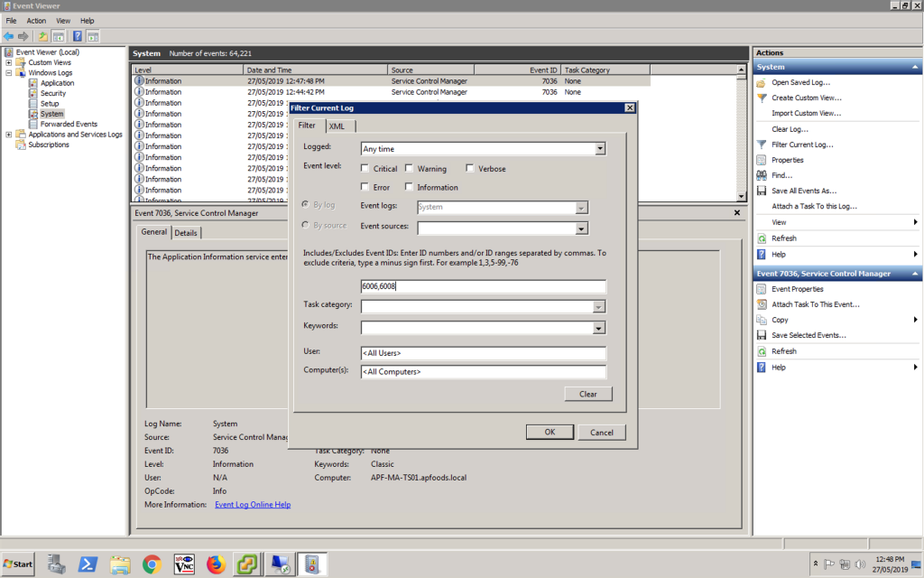Image resolution: width=924 pixels, height=578 pixels.
Task: Click the event ID field containing 6006,6008
Action: point(483,287)
